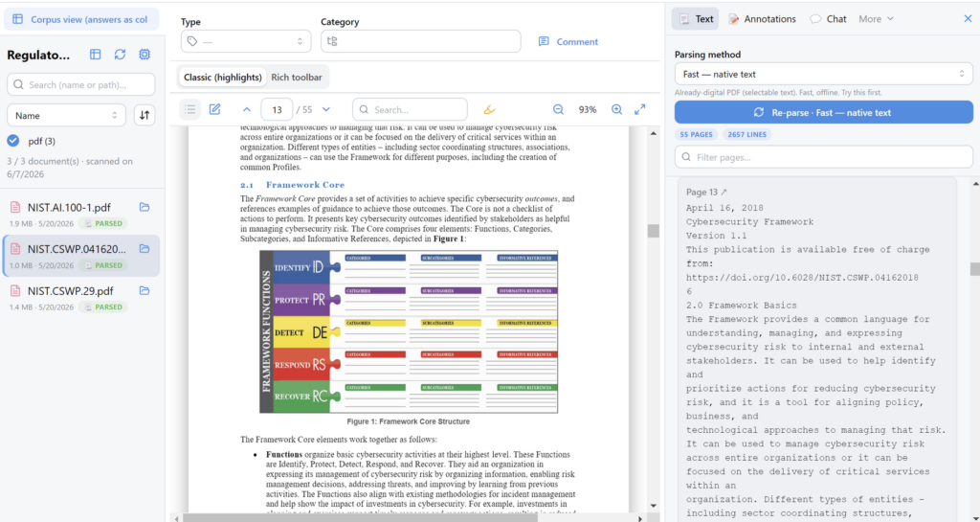Go to next page with down chevron
The width and height of the screenshot is (980, 522).
pos(326,109)
